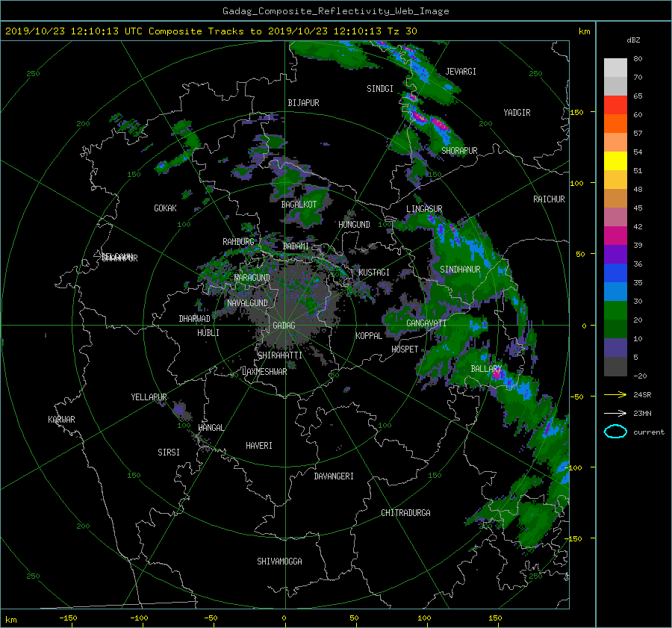Click the BALLARY city label
This screenshot has width=672, height=628.
click(x=486, y=369)
